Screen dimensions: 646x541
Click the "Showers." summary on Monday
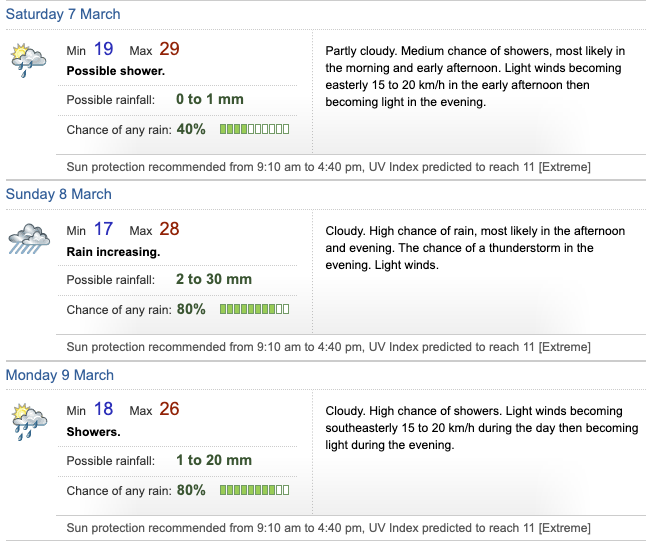pyautogui.click(x=93, y=432)
